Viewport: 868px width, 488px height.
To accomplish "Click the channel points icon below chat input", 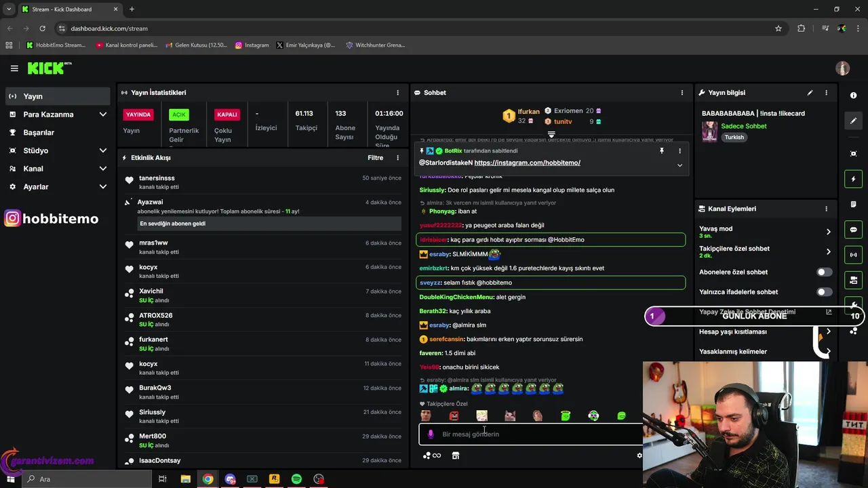I will point(432,455).
